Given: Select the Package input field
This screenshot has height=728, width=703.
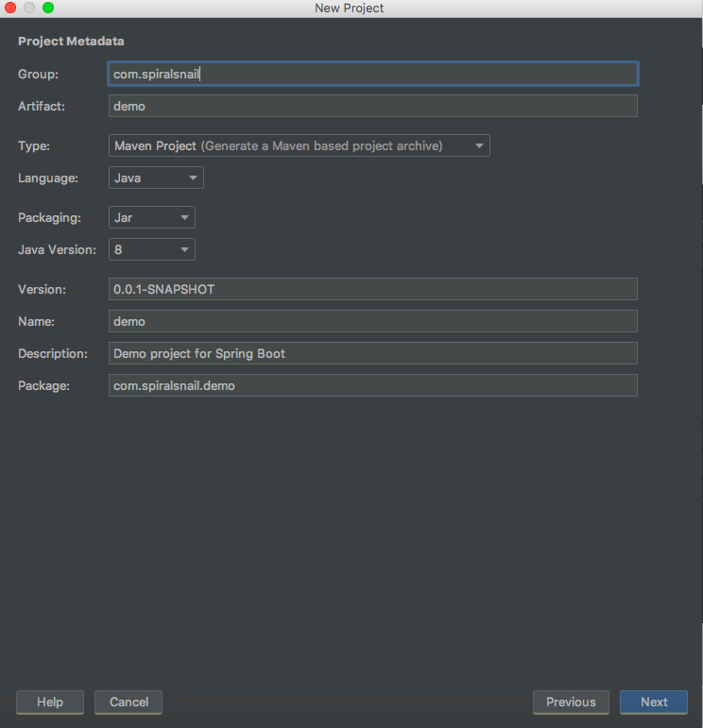Looking at the screenshot, I should pyautogui.click(x=372, y=385).
